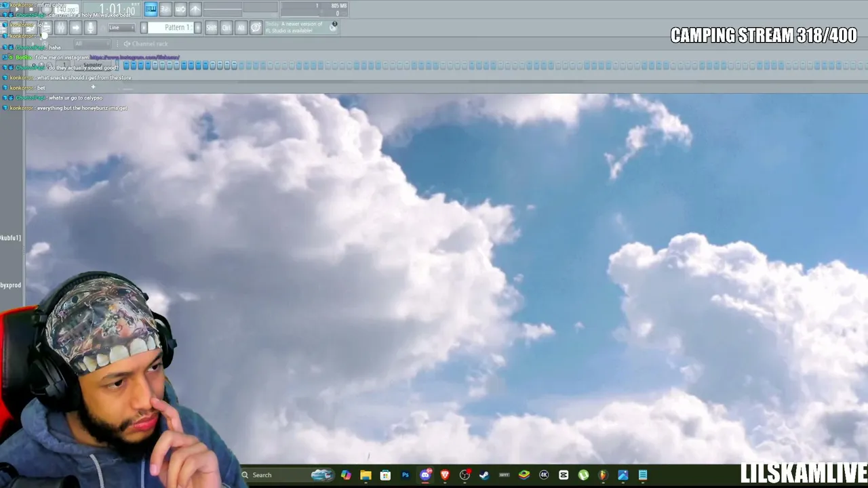
Task: Open Microsoft Copilot from the taskbar
Action: point(346,475)
